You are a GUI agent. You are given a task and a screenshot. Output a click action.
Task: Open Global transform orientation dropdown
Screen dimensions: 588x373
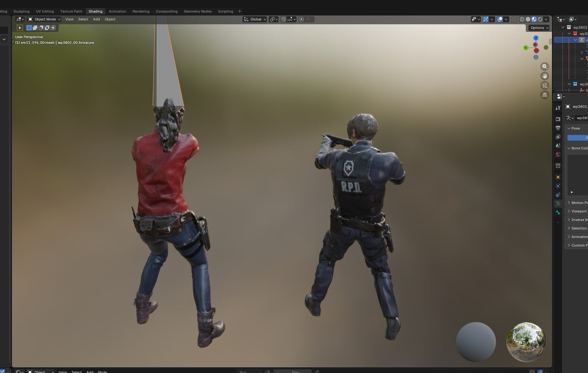(255, 19)
